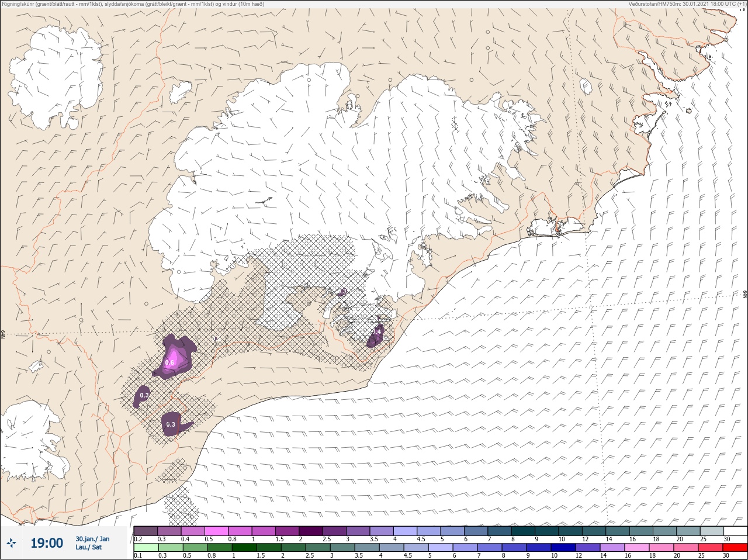Click the 0.4 label on the purple map patch

tap(377, 331)
